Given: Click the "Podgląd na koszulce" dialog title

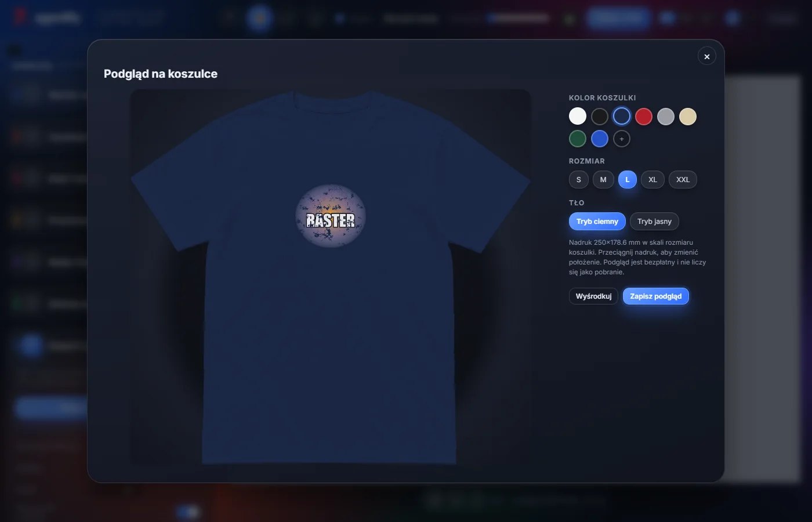Looking at the screenshot, I should pos(161,74).
